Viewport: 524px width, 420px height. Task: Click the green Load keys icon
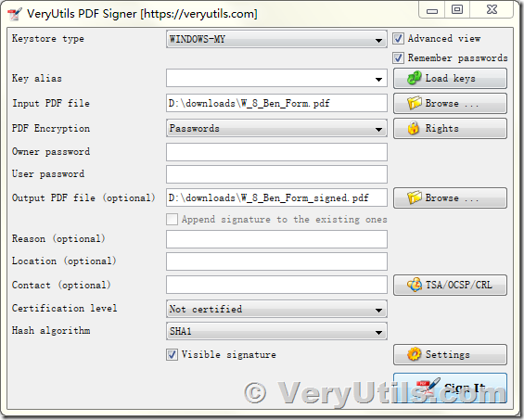coord(414,78)
